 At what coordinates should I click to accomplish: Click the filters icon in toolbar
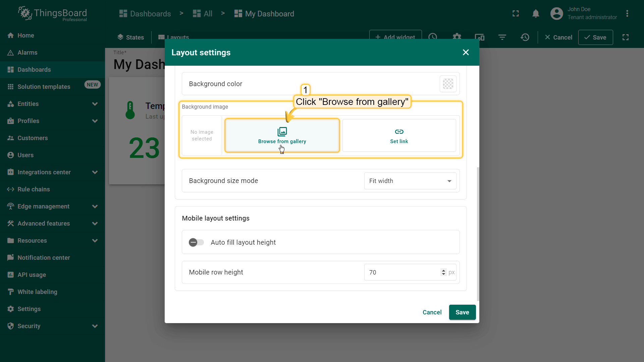pyautogui.click(x=502, y=37)
